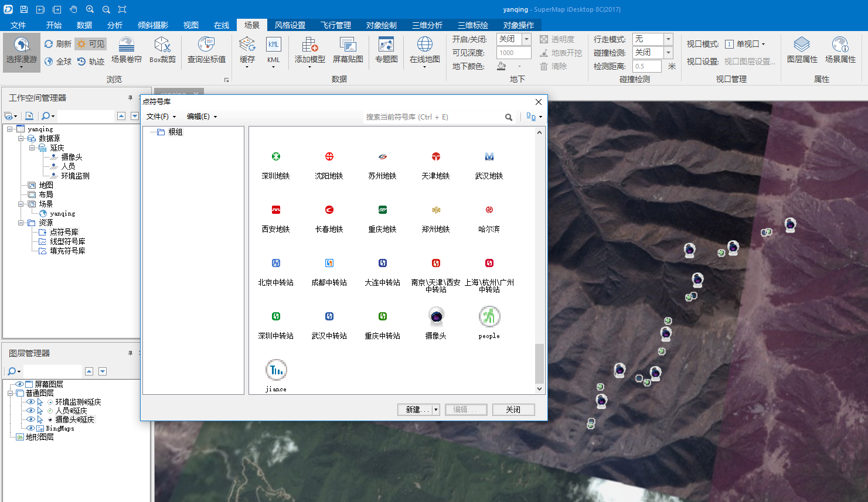
Task: Toggle visibility of BingMaps layer
Action: click(30, 428)
